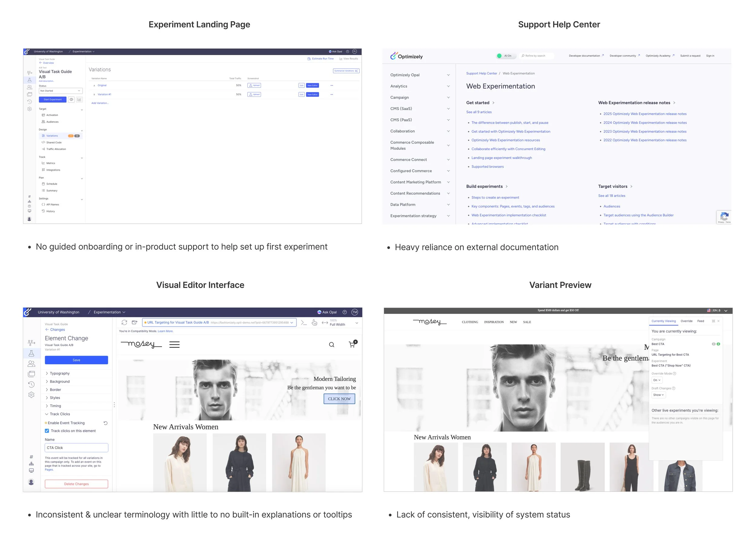The width and height of the screenshot is (756, 538).
Task: Open the Not Started status dropdown
Action: click(60, 91)
